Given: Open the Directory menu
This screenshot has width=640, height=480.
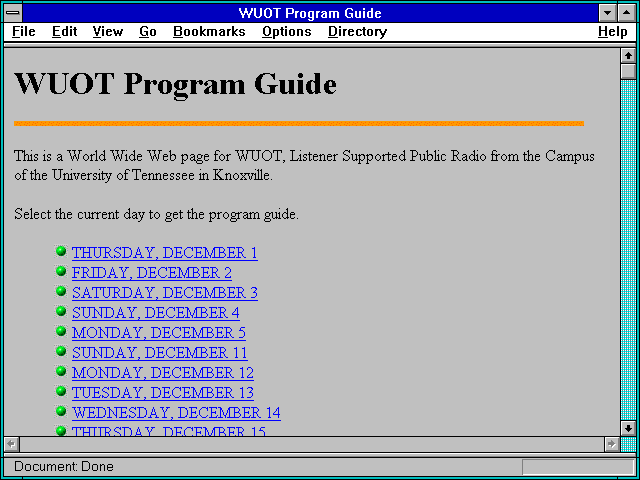Looking at the screenshot, I should point(358,32).
